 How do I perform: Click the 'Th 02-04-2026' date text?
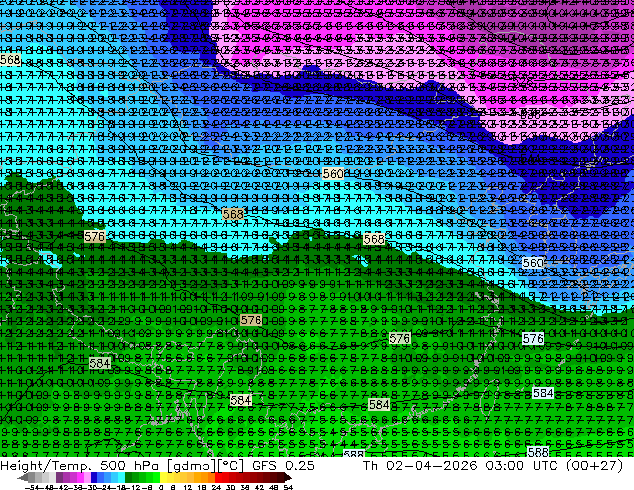click(x=420, y=466)
